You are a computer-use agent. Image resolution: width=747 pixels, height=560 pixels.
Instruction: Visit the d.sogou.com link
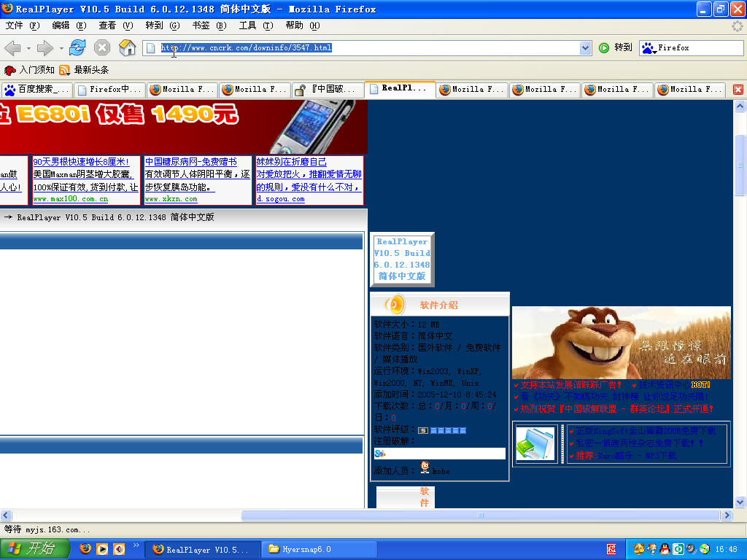pos(281,199)
